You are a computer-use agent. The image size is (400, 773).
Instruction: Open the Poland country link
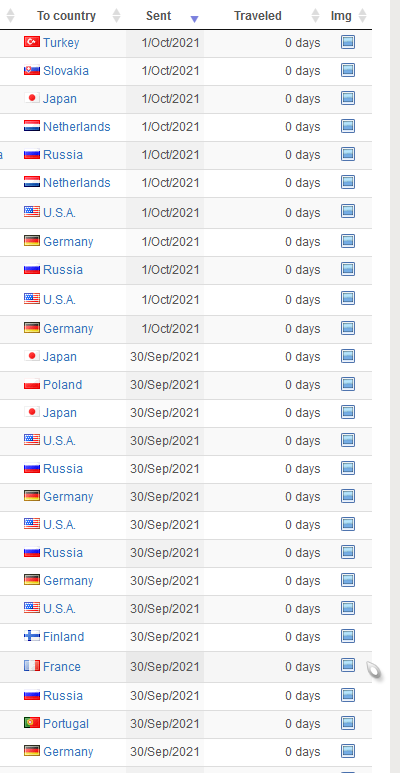pos(63,385)
